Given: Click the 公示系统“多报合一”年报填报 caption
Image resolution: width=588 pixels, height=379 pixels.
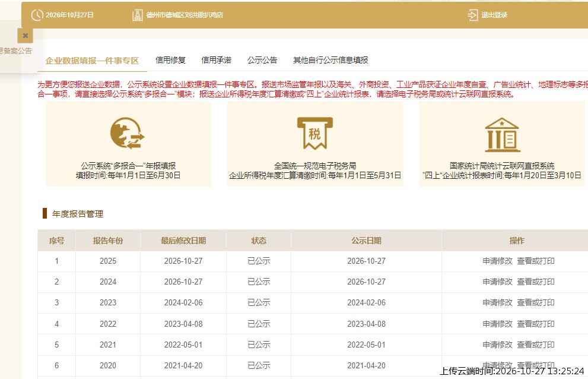Looking at the screenshot, I should [x=128, y=166].
